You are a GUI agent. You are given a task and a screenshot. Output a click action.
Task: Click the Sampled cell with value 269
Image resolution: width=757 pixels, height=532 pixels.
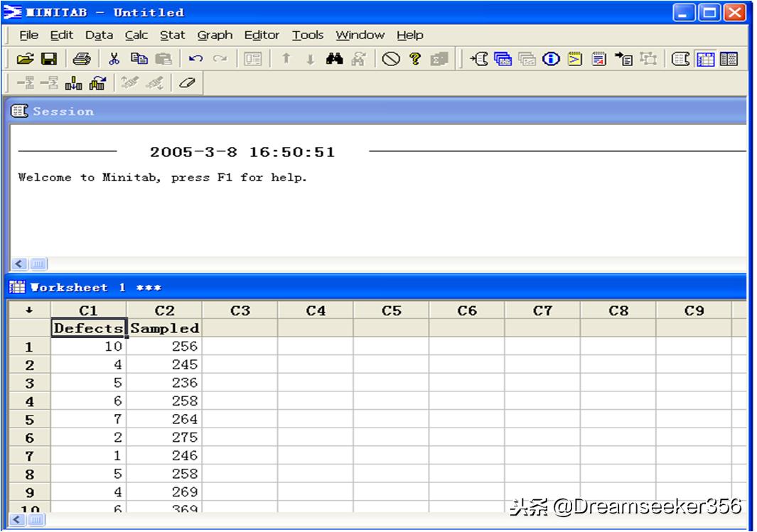(x=164, y=492)
